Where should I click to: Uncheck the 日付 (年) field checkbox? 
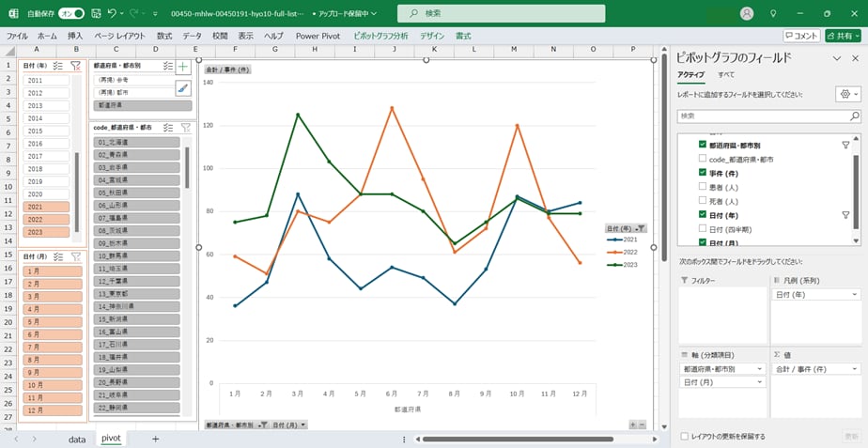703,214
